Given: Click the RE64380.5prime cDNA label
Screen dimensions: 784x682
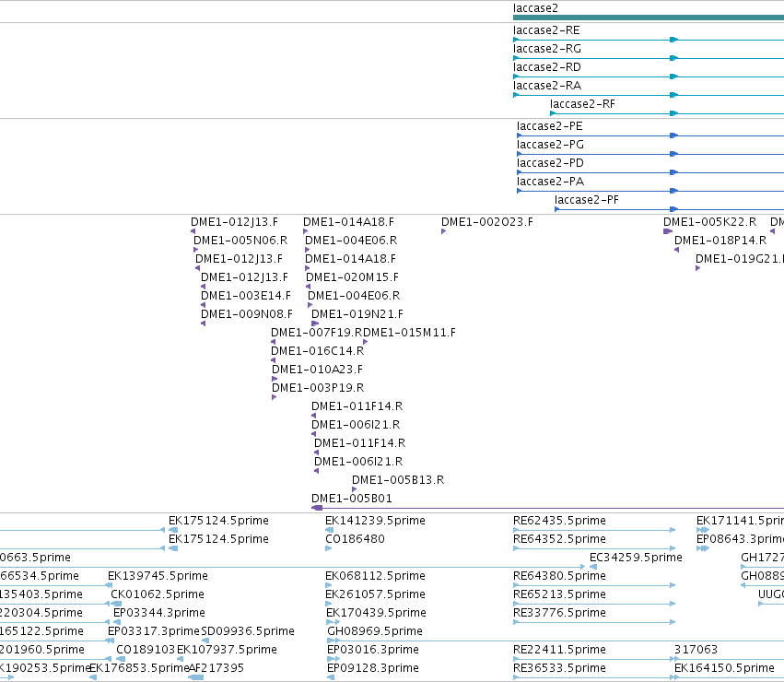Looking at the screenshot, I should point(559,576).
